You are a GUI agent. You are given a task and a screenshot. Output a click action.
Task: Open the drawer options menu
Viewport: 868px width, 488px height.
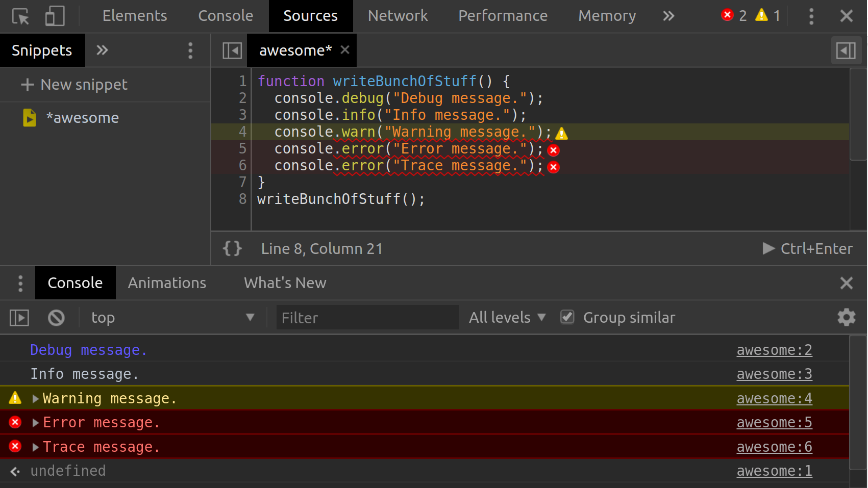20,284
